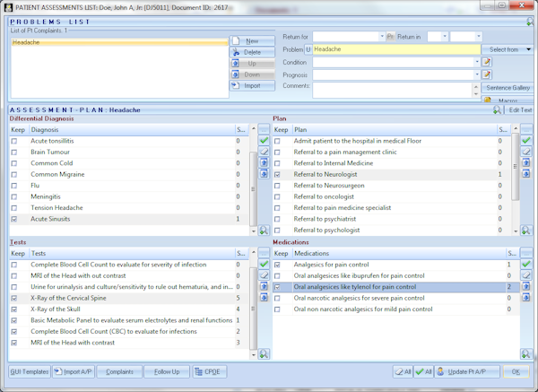Click the Import A/P button

(74, 371)
